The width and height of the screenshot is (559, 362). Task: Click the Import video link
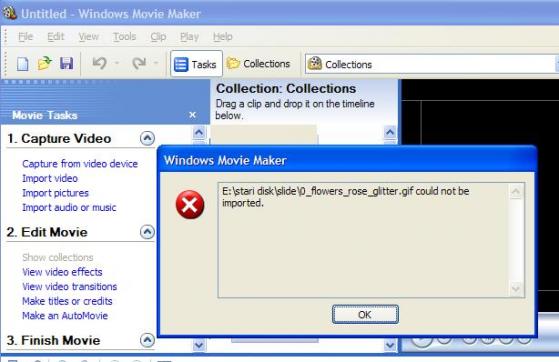[50, 178]
